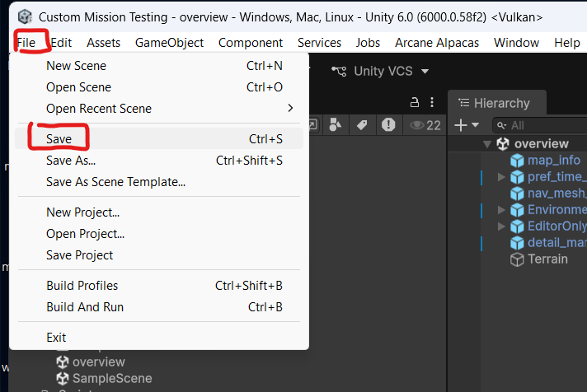Click the Hierarchy search magnifier icon
587x392 pixels.
pos(501,125)
